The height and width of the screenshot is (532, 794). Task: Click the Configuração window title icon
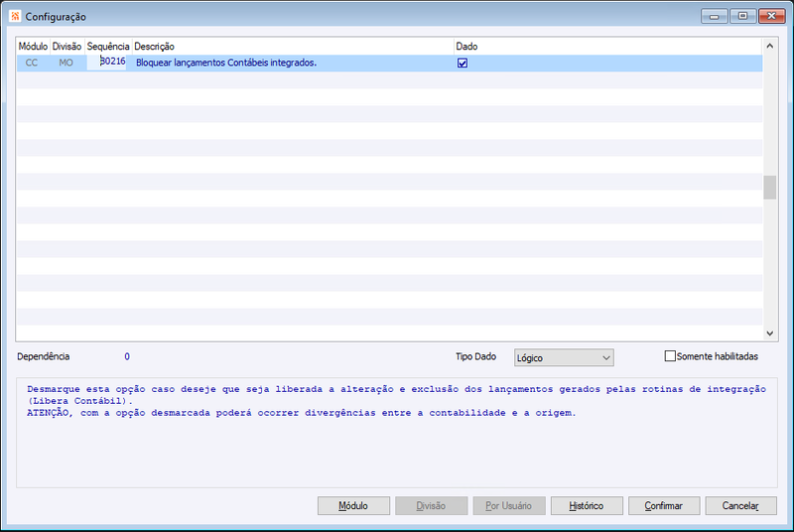15,16
